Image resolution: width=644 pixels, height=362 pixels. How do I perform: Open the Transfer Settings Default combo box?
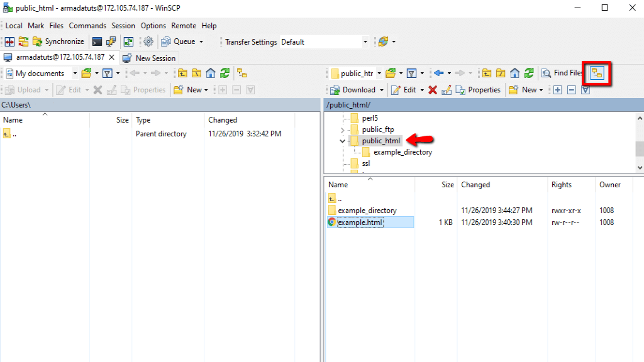[x=324, y=42]
